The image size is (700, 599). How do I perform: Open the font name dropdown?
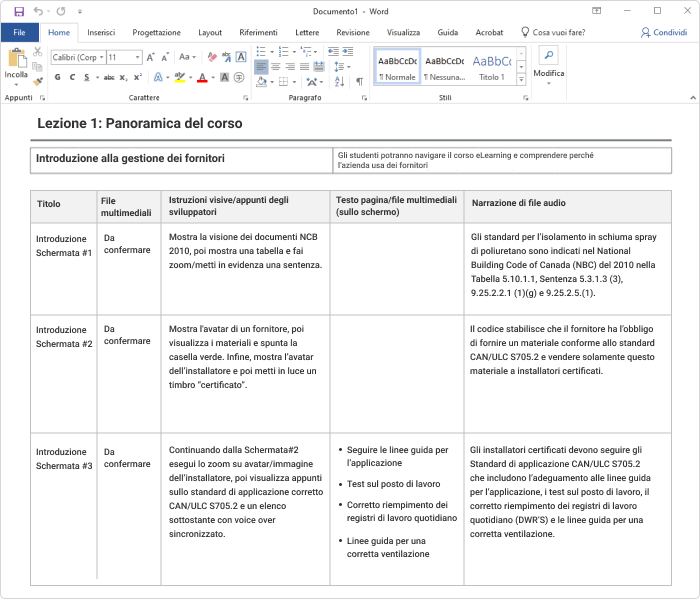coord(102,57)
